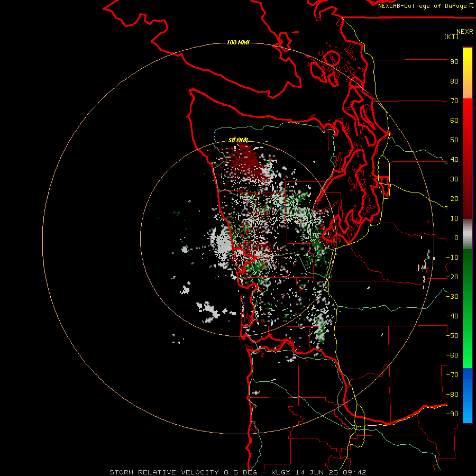Image resolution: width=476 pixels, height=476 pixels.
Task: Click the positive 60 knot scale label
Action: tap(454, 121)
